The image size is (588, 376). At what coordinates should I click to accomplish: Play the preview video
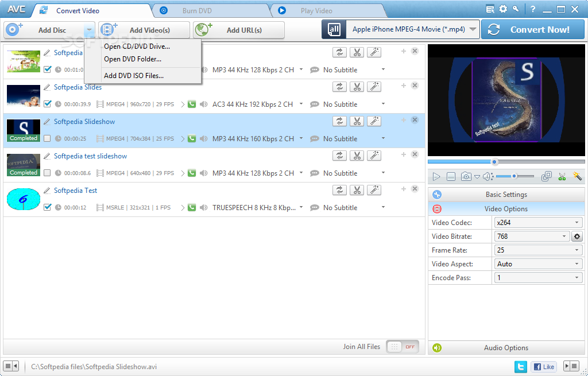(x=436, y=177)
